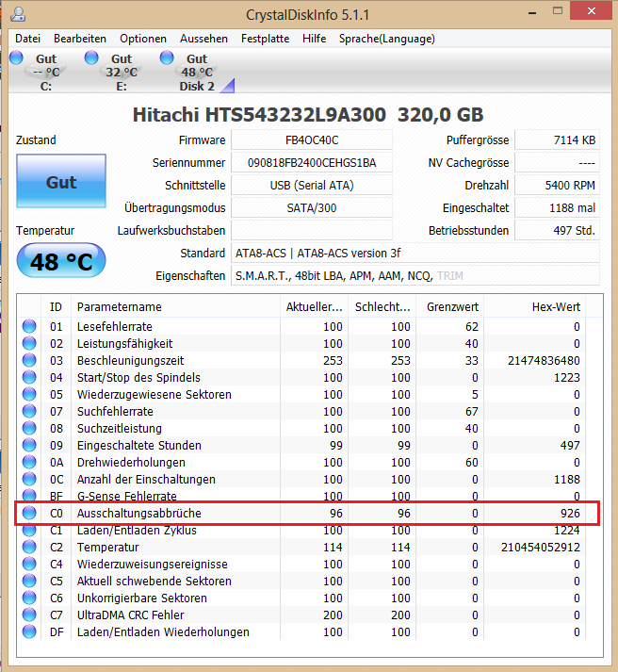Open the Festplatte menu
This screenshot has width=618, height=672.
pyautogui.click(x=265, y=39)
